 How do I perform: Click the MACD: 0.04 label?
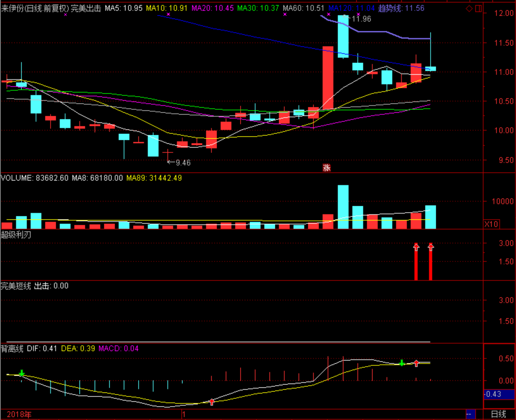pos(119,349)
